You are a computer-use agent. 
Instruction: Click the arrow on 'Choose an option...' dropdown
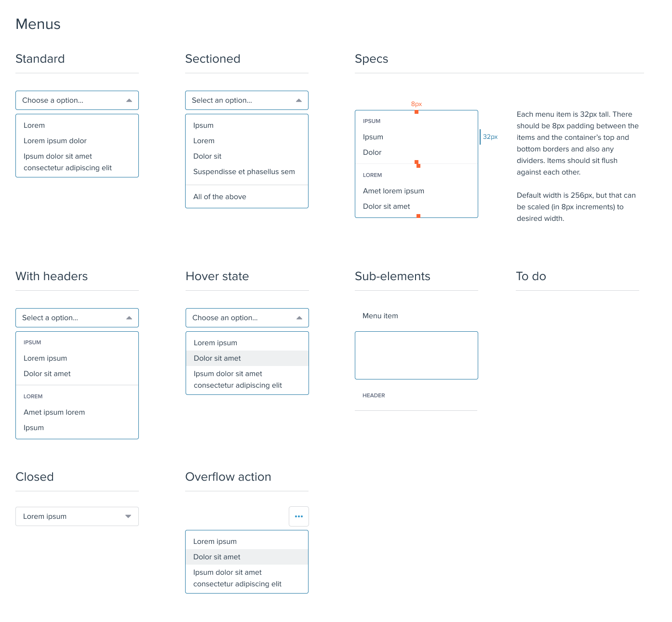(x=299, y=318)
